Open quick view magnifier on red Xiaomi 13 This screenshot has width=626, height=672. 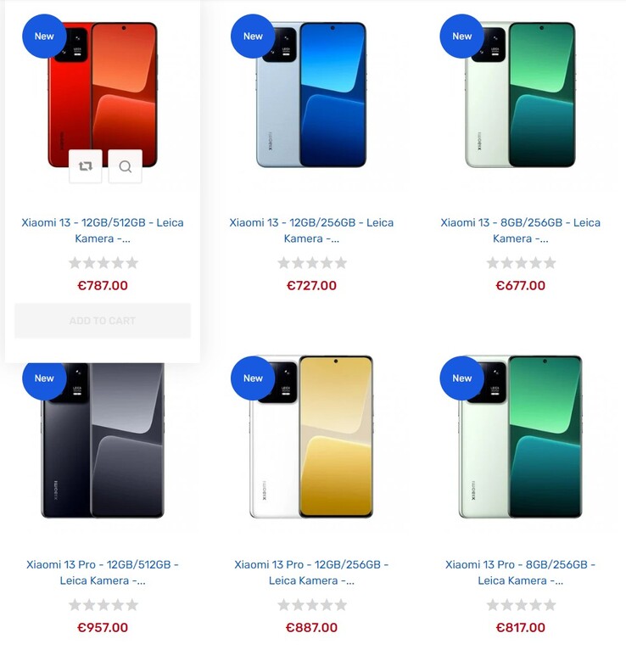pos(125,166)
